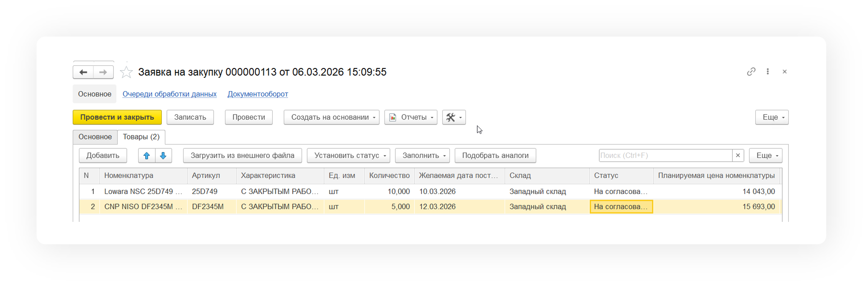Open the three-dot options menu
Image resolution: width=868 pixels, height=286 pixels.
point(768,71)
